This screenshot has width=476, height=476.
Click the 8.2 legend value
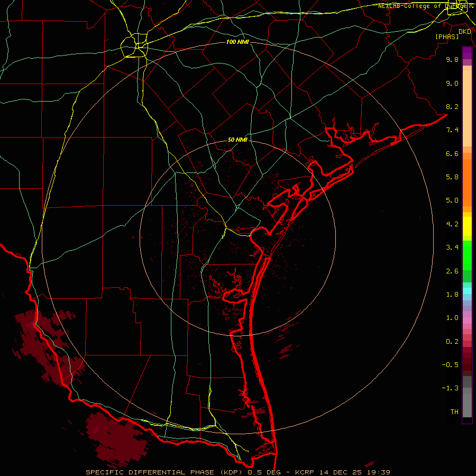[x=452, y=106]
